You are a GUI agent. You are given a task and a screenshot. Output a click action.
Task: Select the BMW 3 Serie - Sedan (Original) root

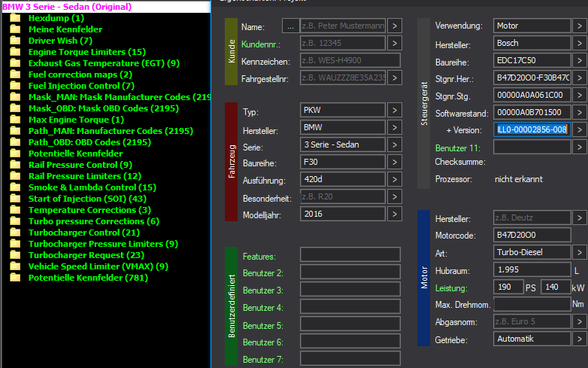pos(67,7)
